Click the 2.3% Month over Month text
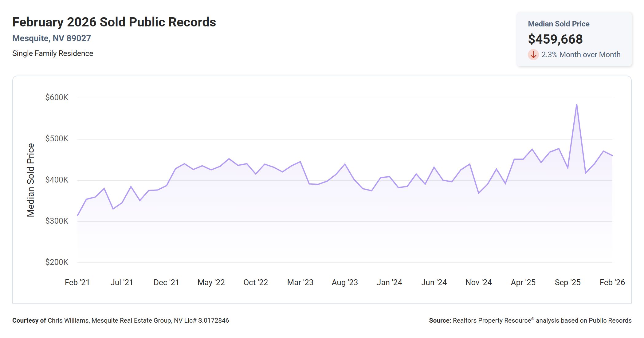The image size is (644, 338). tap(581, 55)
